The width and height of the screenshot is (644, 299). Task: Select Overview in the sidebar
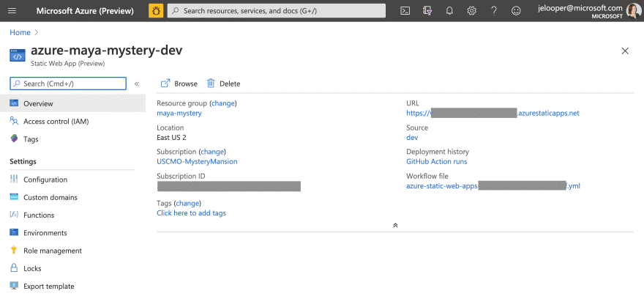38,103
